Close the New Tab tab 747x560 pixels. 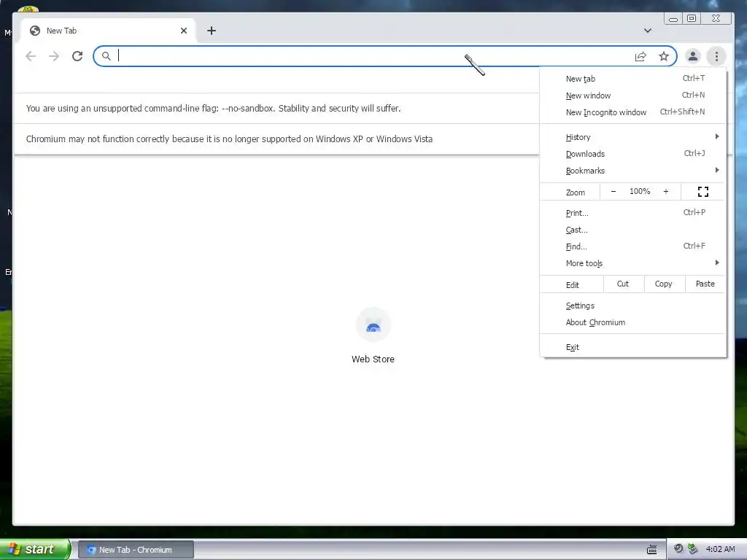[x=183, y=31]
